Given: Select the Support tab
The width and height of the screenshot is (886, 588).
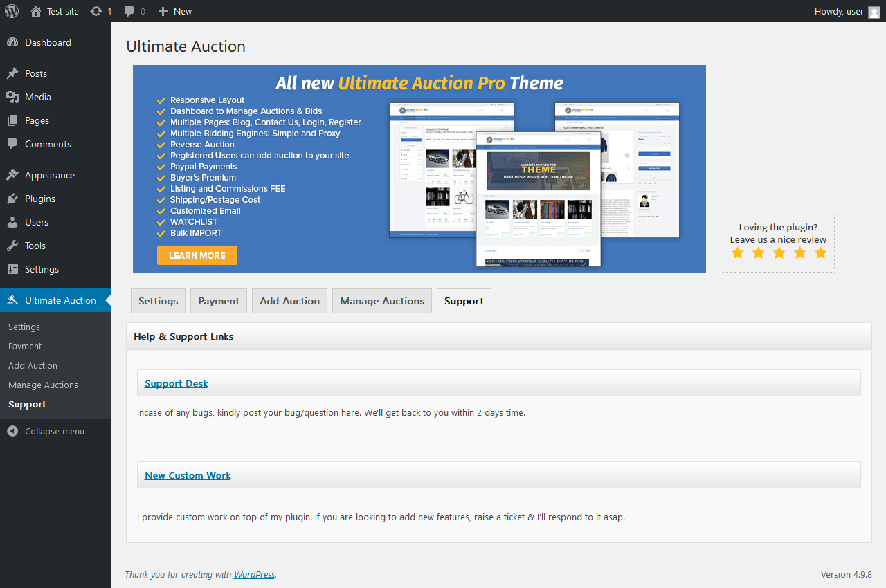Looking at the screenshot, I should coord(464,301).
